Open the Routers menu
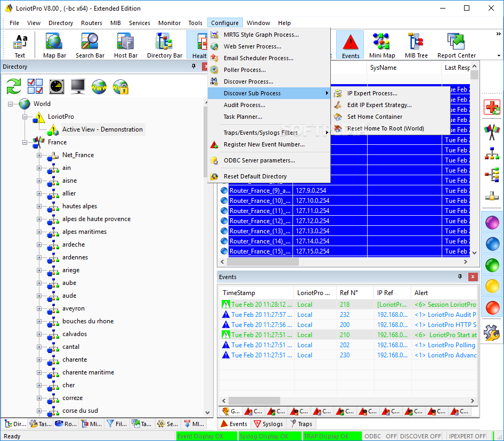 click(92, 23)
